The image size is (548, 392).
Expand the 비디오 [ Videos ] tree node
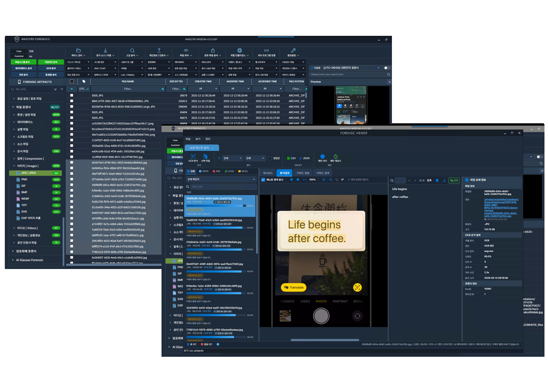[14, 228]
